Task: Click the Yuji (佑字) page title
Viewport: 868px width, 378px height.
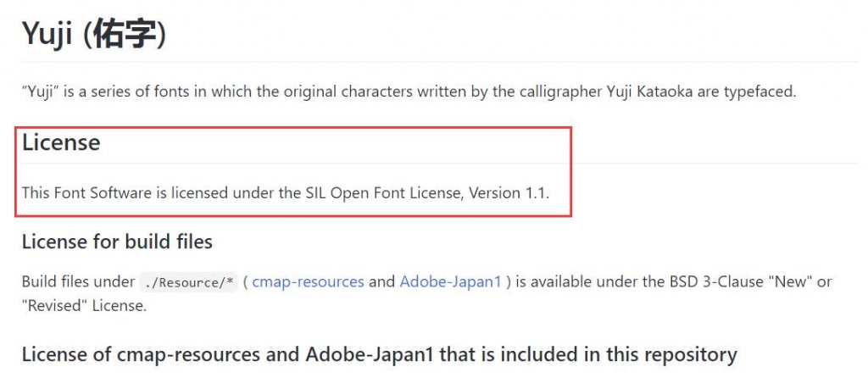Action: pyautogui.click(x=93, y=34)
